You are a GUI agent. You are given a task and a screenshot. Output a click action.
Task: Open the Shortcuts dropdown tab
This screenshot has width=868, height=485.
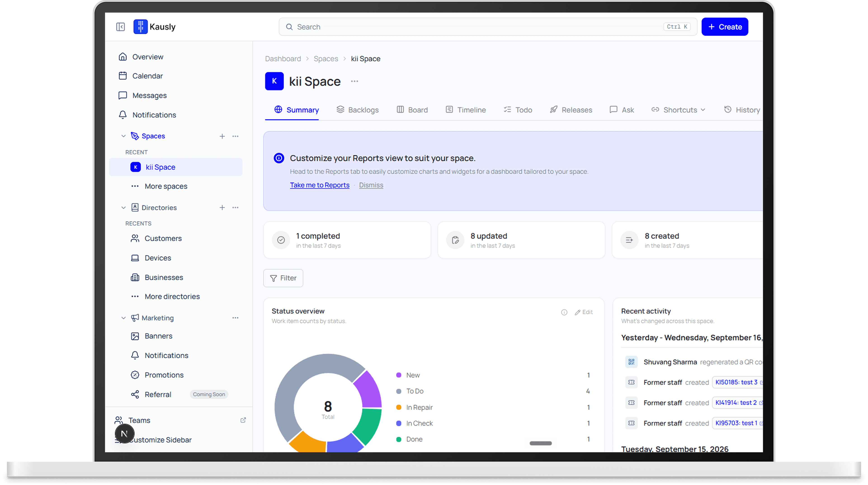click(678, 110)
